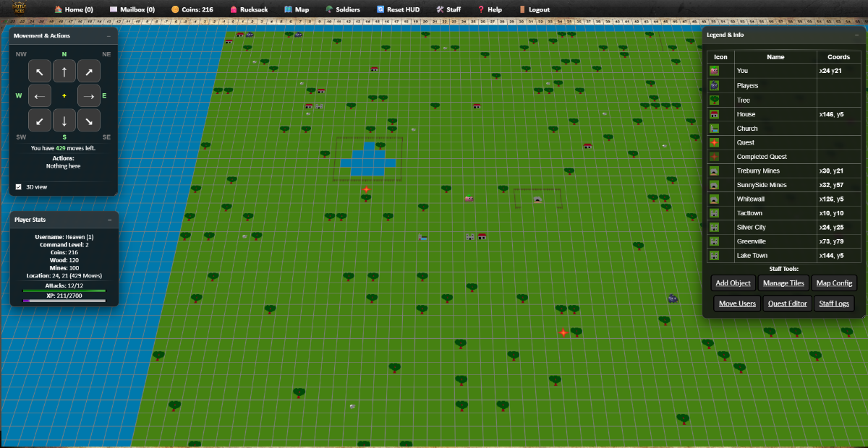Collapse the Player Stats panel

click(109, 220)
